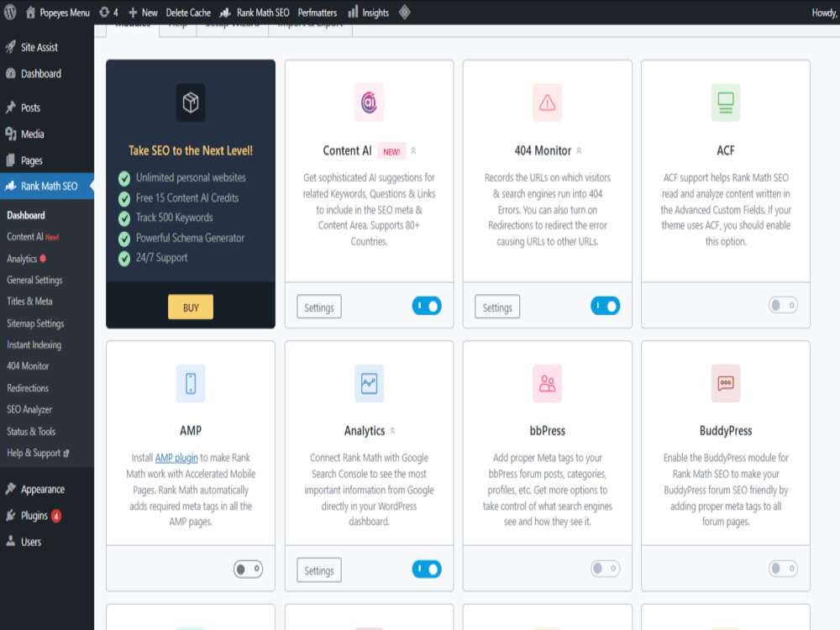840x630 pixels.
Task: Turn on the BuddyPress module toggle
Action: [x=783, y=569]
